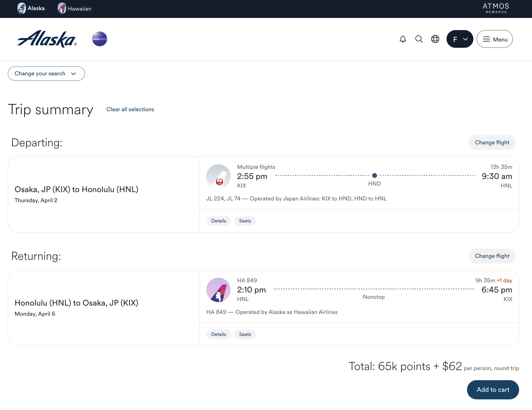Click the Japan Airlines tail logo
The image size is (532, 410).
[218, 176]
